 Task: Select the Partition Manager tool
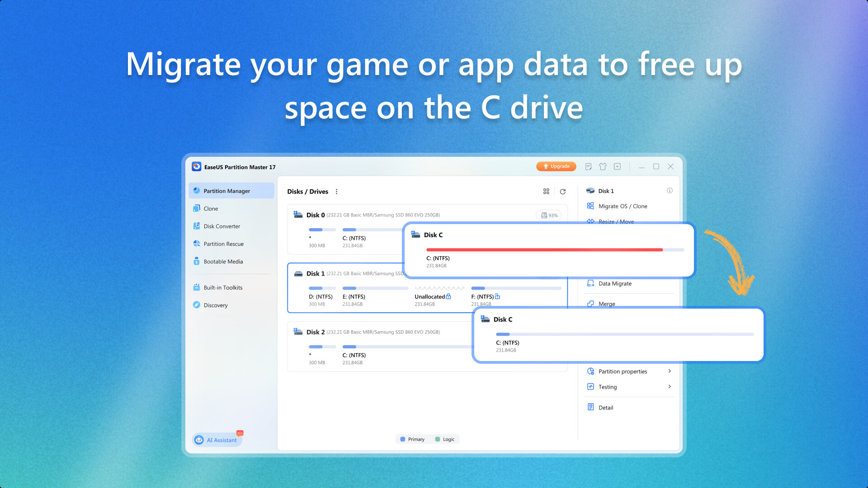pyautogui.click(x=226, y=191)
